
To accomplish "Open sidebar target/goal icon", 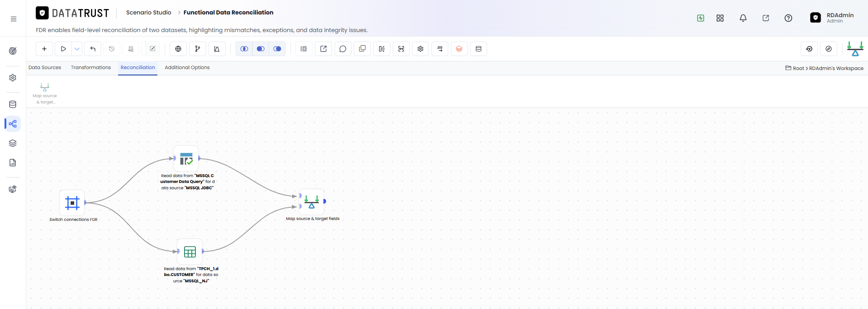I will (13, 51).
